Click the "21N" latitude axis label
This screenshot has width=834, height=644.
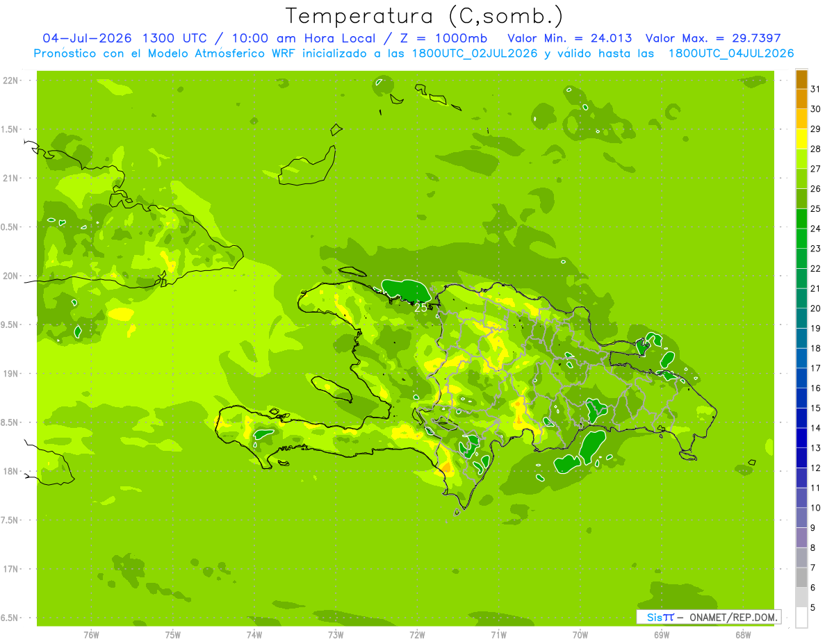[11, 178]
